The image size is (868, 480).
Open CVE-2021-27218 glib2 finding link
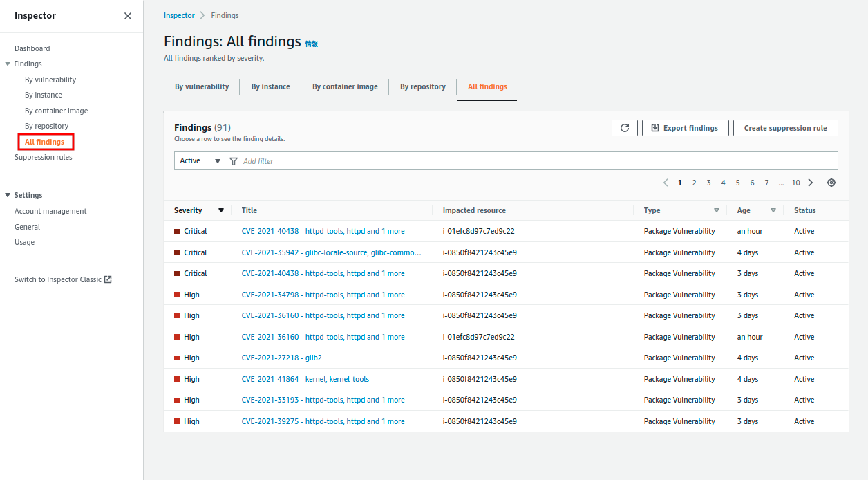[x=281, y=358]
